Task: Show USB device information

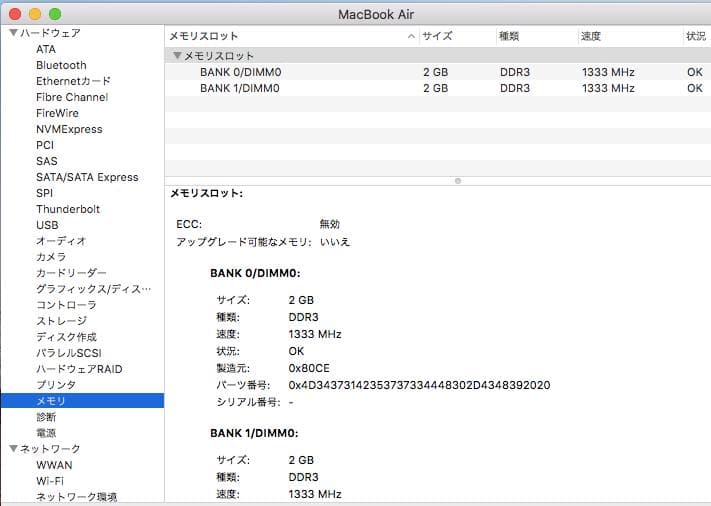Action: point(47,225)
